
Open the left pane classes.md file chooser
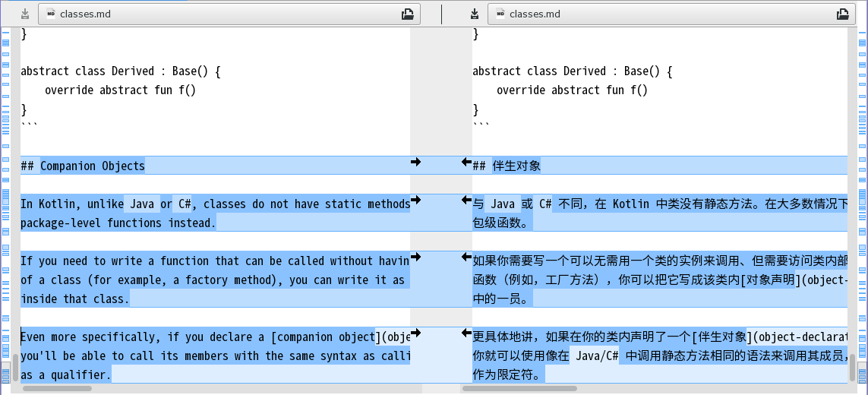[229, 14]
